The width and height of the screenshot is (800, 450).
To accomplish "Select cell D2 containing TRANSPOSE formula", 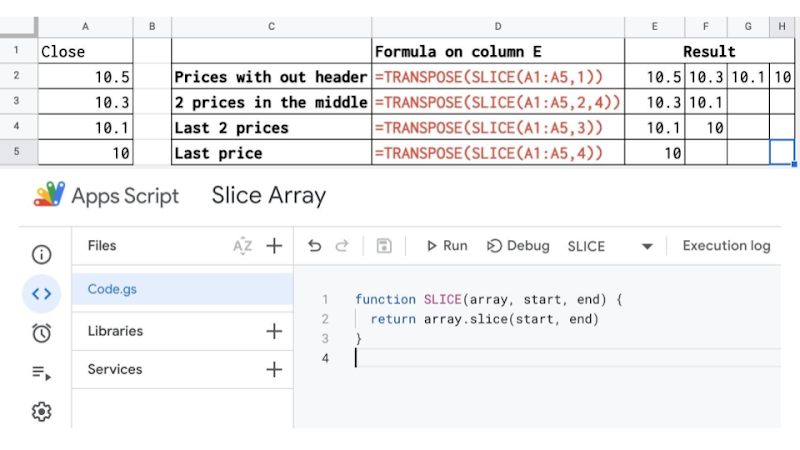I will (x=497, y=77).
